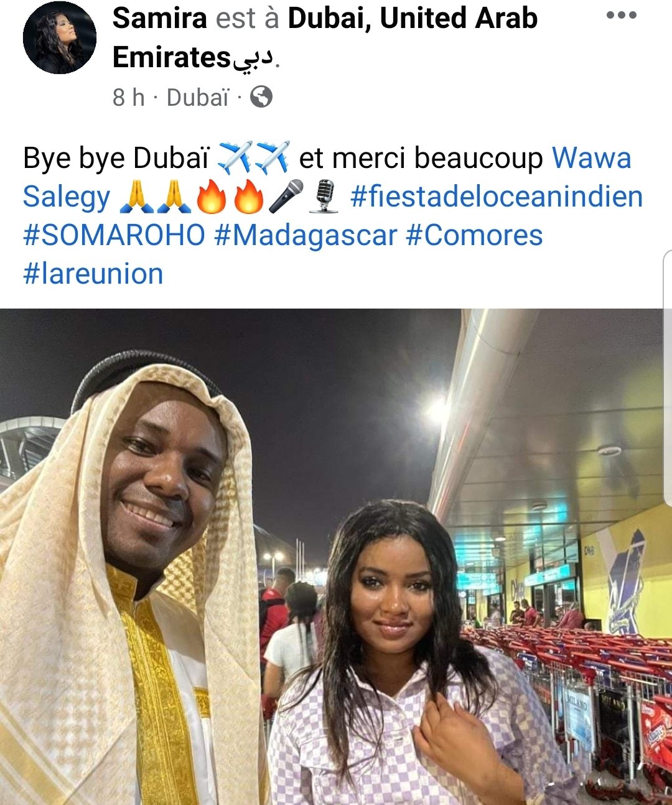Click the Dubaï location tag beside timestamp
This screenshot has width=672, height=805.
point(198,98)
